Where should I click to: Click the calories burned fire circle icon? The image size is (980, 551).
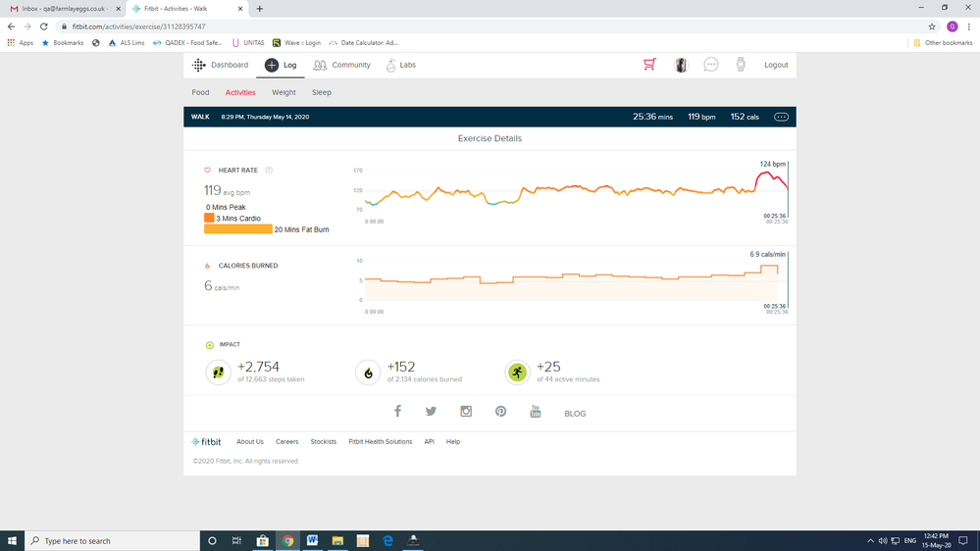(368, 373)
